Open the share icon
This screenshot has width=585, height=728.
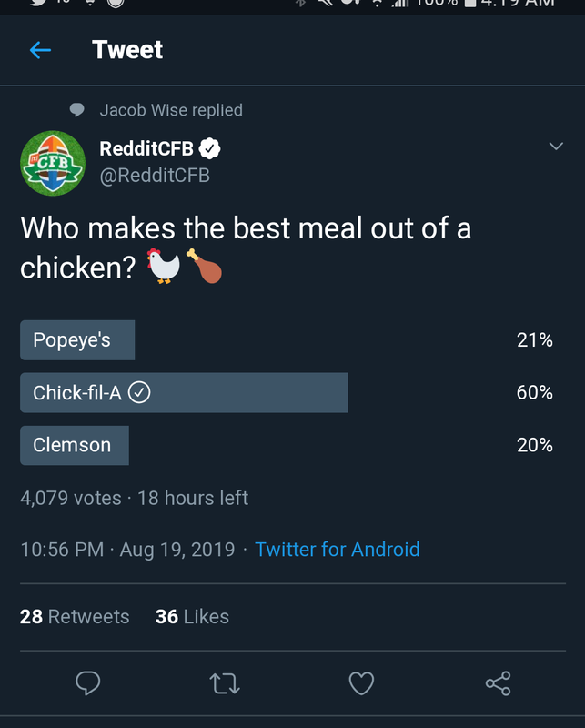click(x=499, y=683)
